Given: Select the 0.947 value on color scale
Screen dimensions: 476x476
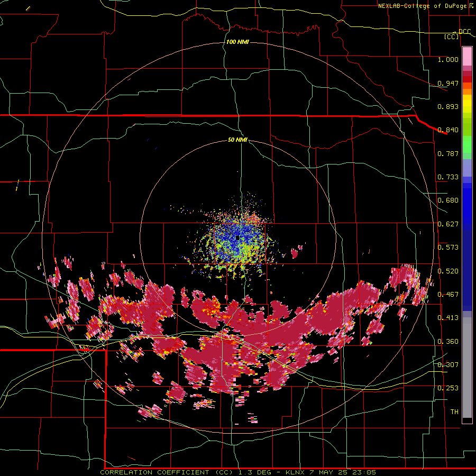Looking at the screenshot, I should 448,83.
